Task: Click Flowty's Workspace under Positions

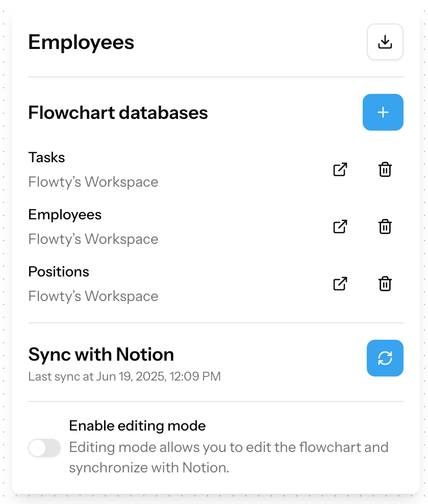Action: click(x=93, y=296)
